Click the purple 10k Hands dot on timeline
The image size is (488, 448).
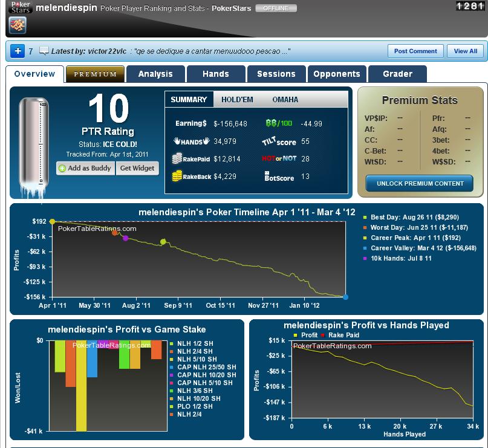125,238
